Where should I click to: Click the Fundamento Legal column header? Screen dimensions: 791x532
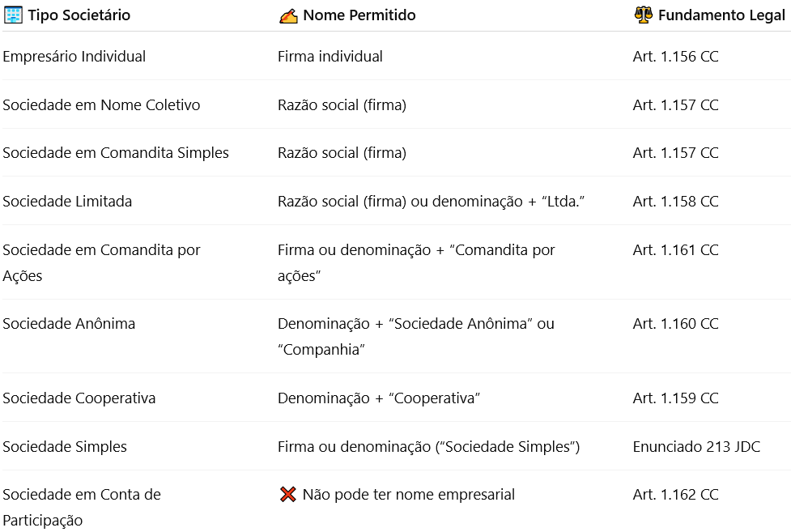pyautogui.click(x=721, y=15)
